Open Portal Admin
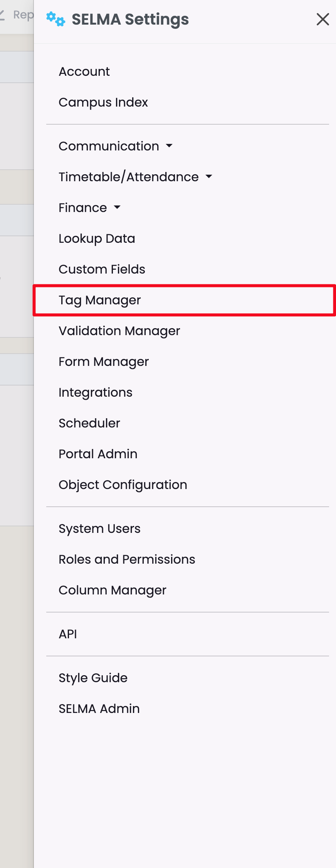 [98, 454]
